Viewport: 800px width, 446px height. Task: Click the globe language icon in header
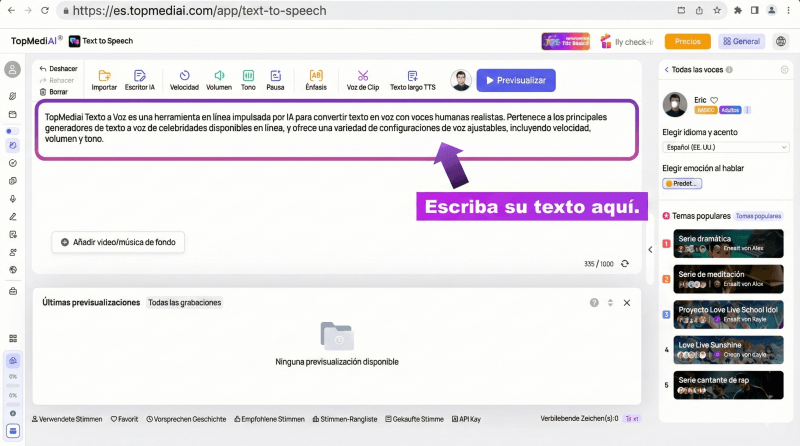click(x=781, y=41)
